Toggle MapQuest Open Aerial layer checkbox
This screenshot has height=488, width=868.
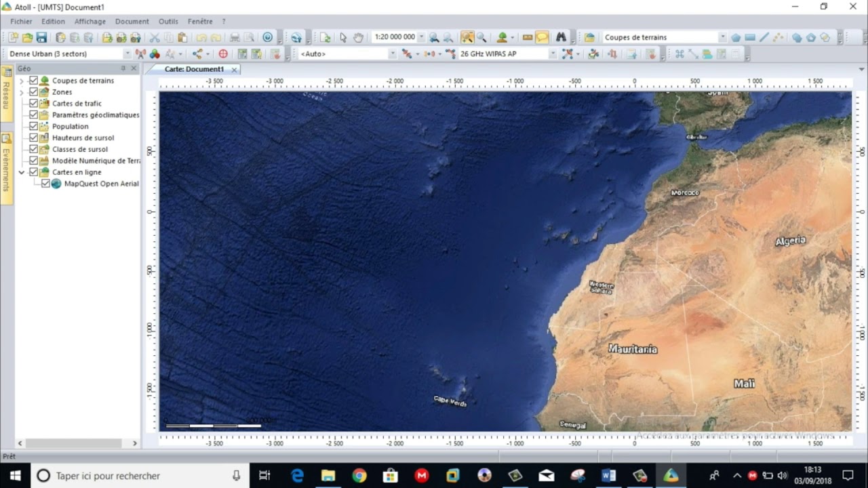pos(45,184)
